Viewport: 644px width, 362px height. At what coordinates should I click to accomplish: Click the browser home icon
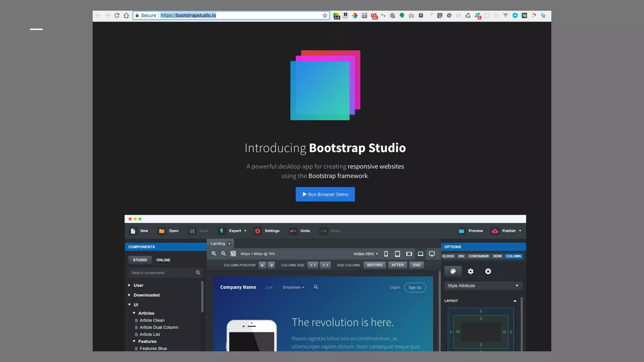(126, 15)
